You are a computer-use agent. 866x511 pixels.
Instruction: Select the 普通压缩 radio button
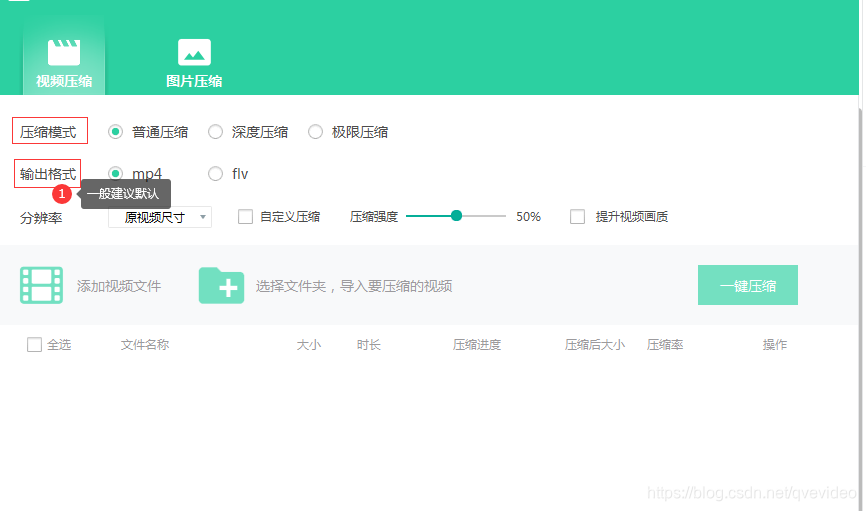pos(115,132)
